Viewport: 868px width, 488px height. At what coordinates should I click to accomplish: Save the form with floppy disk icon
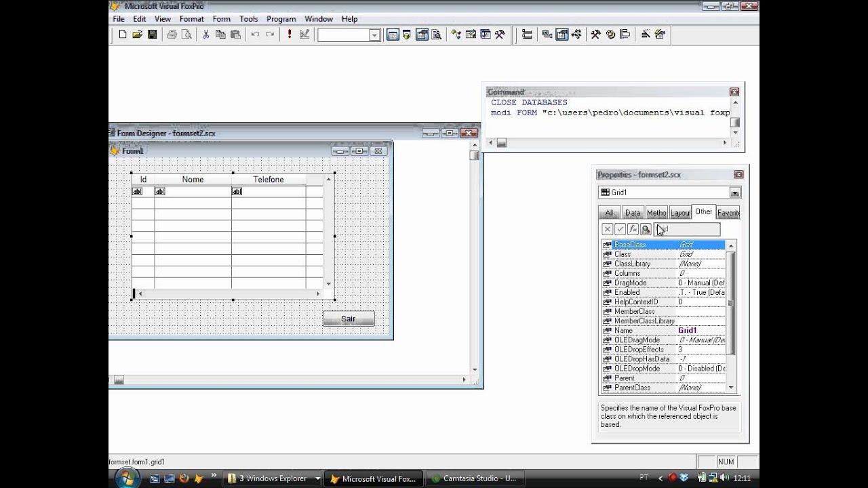[x=153, y=35]
